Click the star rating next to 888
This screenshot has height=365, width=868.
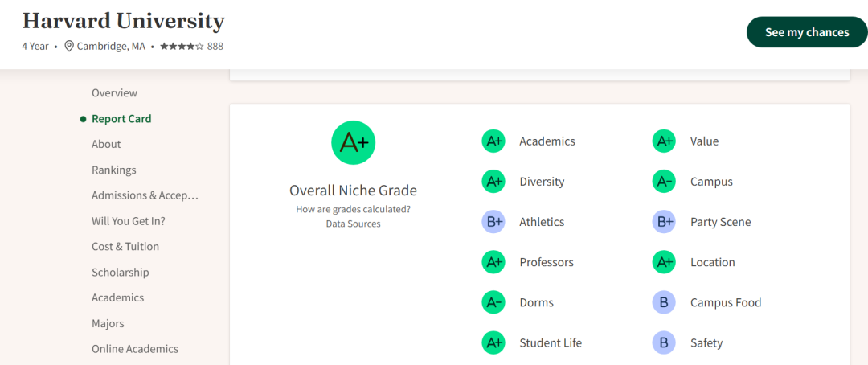[x=182, y=47]
